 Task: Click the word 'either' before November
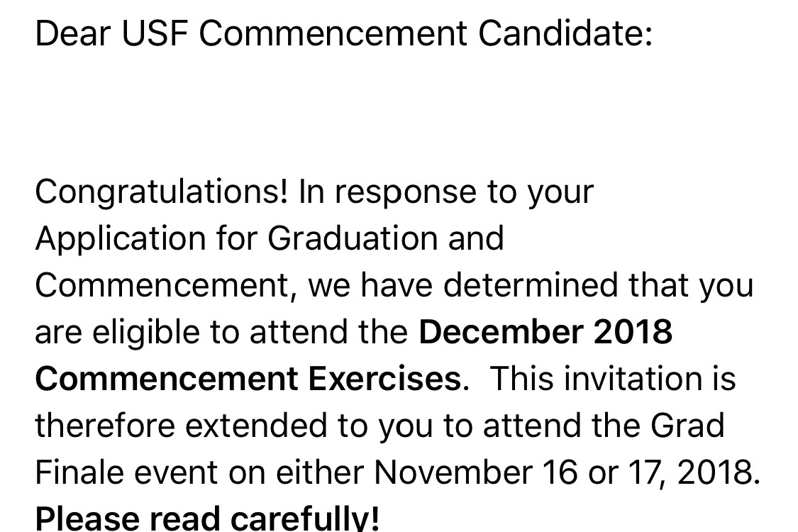[x=320, y=472]
